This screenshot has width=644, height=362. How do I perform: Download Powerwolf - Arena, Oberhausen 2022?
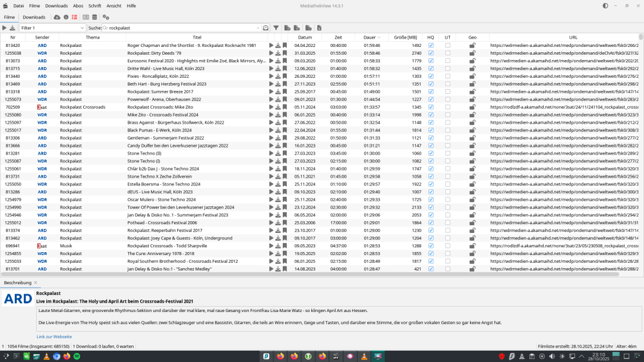(278, 99)
